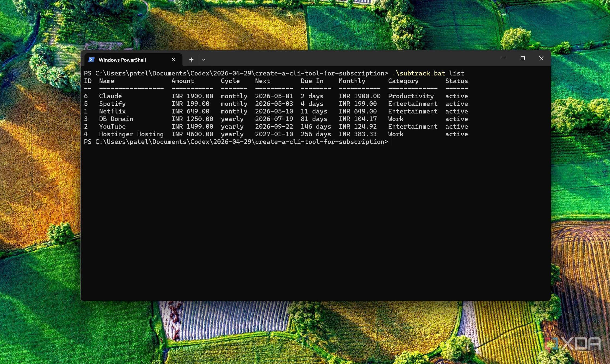Image resolution: width=610 pixels, height=364 pixels.
Task: Click the 'Productivity' category value
Action: 411,96
